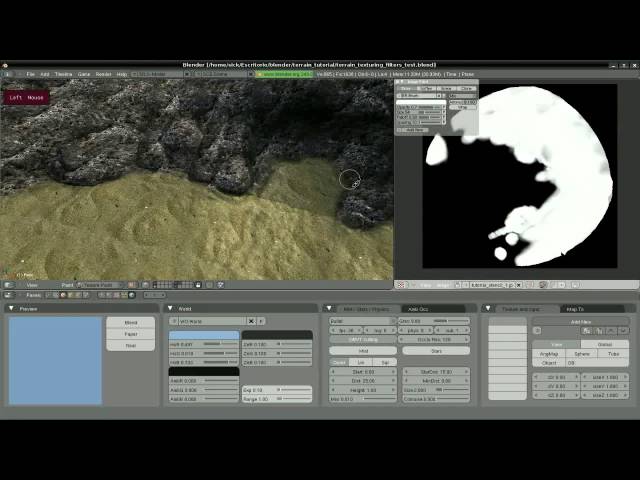
Task: Select Tube texture mapping
Action: (x=613, y=354)
